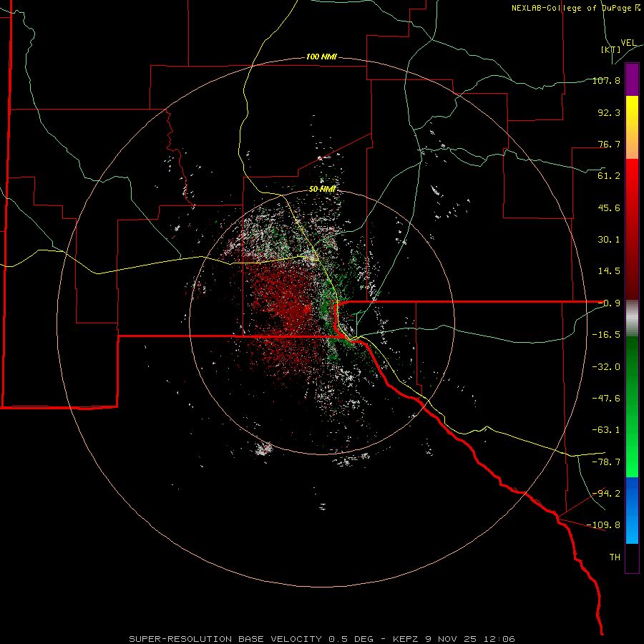Select the 45.6 velocity scale value

609,208
